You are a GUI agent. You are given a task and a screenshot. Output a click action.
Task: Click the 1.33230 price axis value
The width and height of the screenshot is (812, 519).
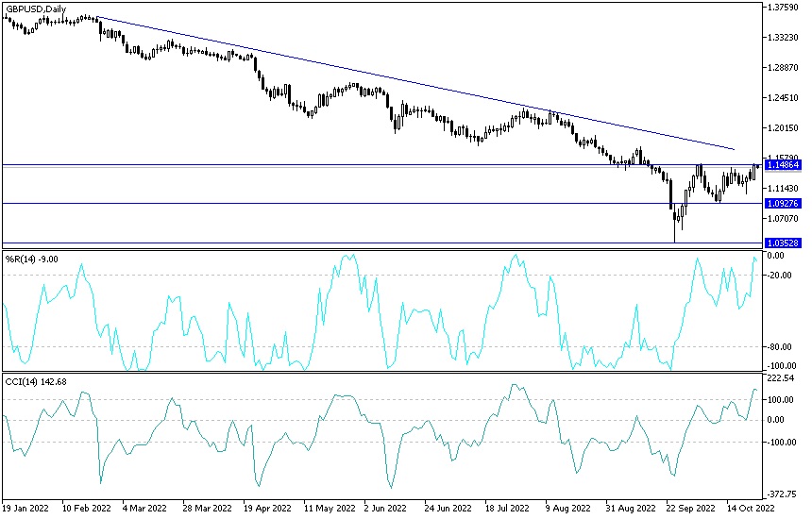pos(784,37)
